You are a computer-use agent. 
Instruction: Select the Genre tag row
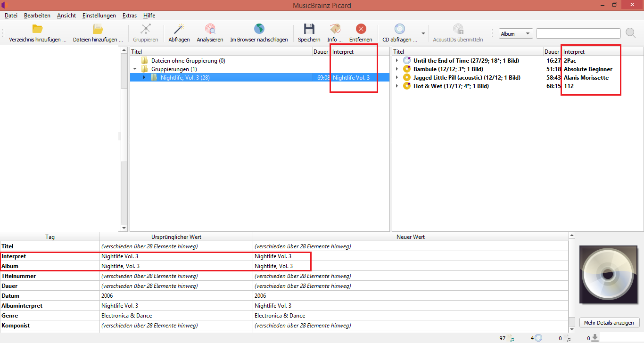(x=284, y=316)
